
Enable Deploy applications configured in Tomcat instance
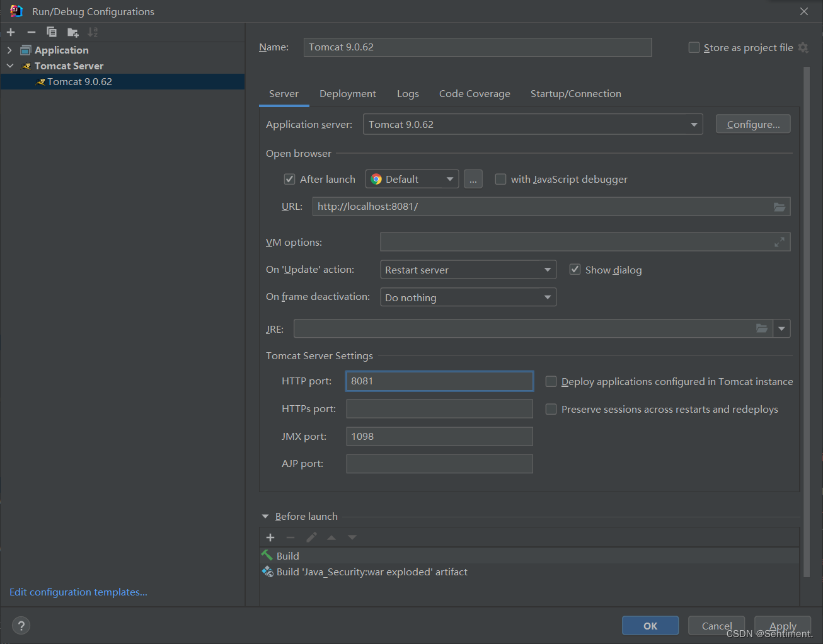(x=551, y=381)
